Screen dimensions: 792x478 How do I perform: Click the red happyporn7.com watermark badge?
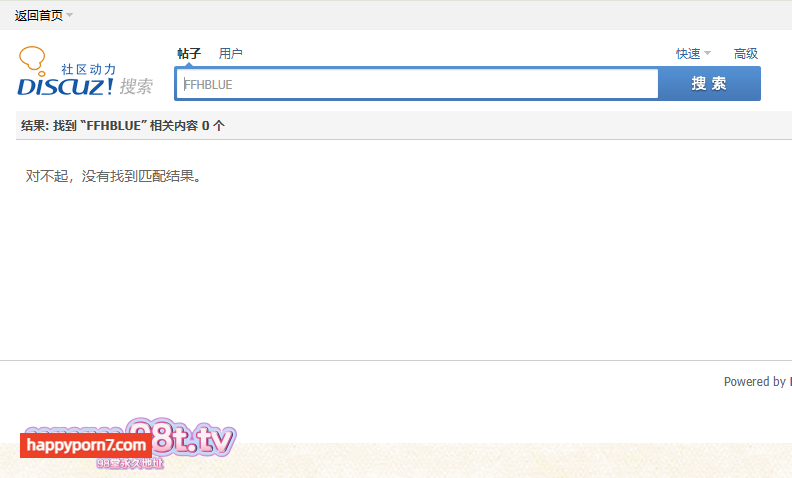pos(86,445)
